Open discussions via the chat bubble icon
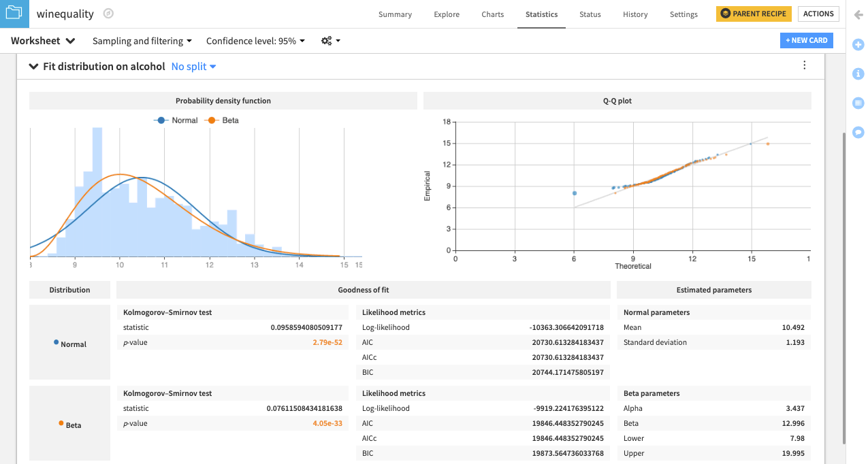 (858, 132)
